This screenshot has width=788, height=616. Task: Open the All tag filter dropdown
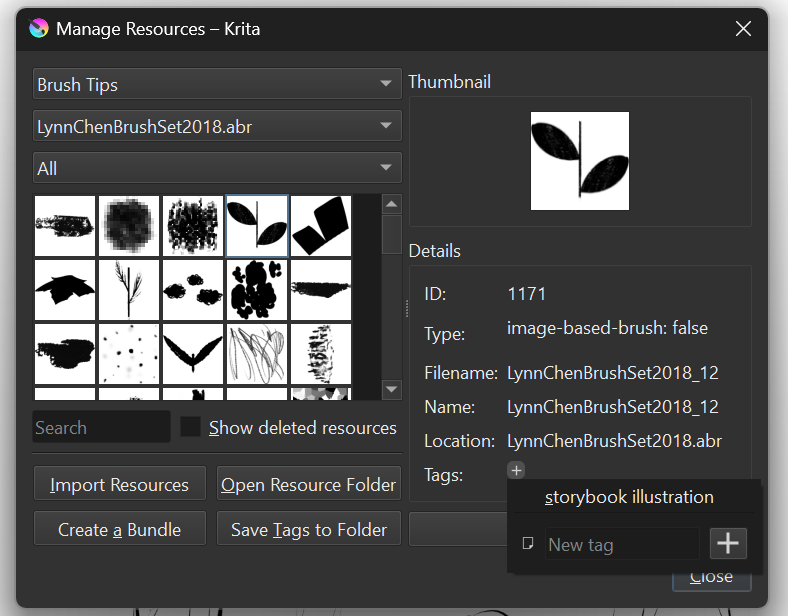point(217,168)
